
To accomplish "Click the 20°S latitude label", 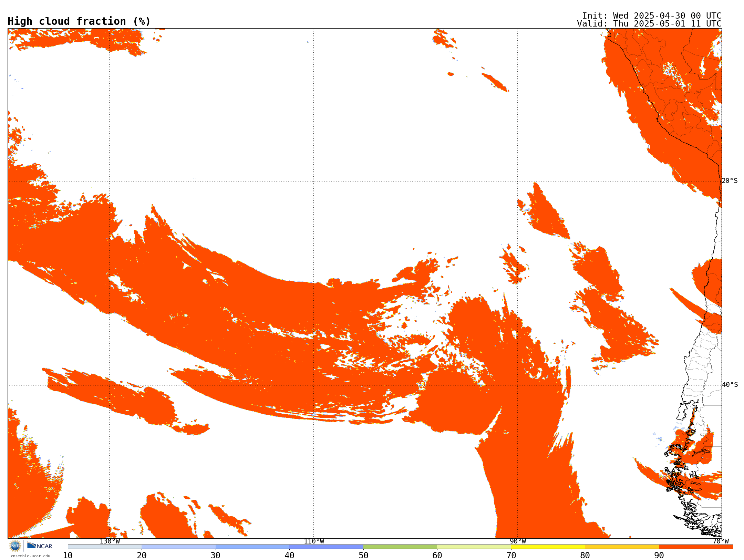I will tap(730, 181).
